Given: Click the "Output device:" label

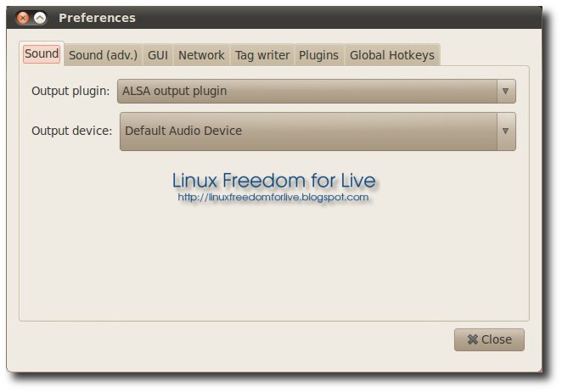Looking at the screenshot, I should point(71,131).
